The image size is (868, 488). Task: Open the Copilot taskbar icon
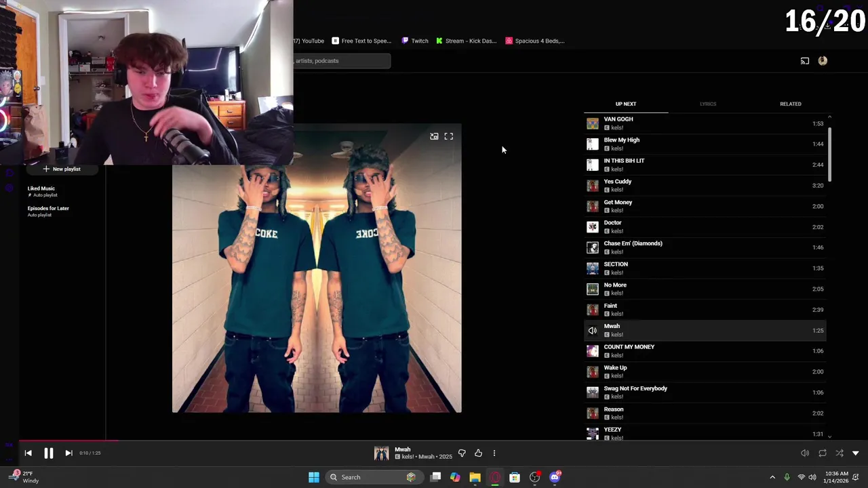point(455,477)
